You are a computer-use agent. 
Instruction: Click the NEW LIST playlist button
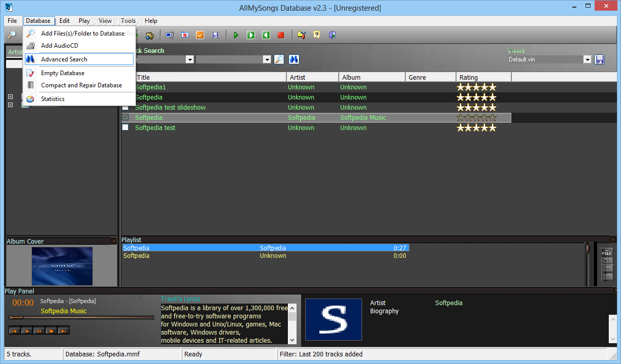click(607, 260)
